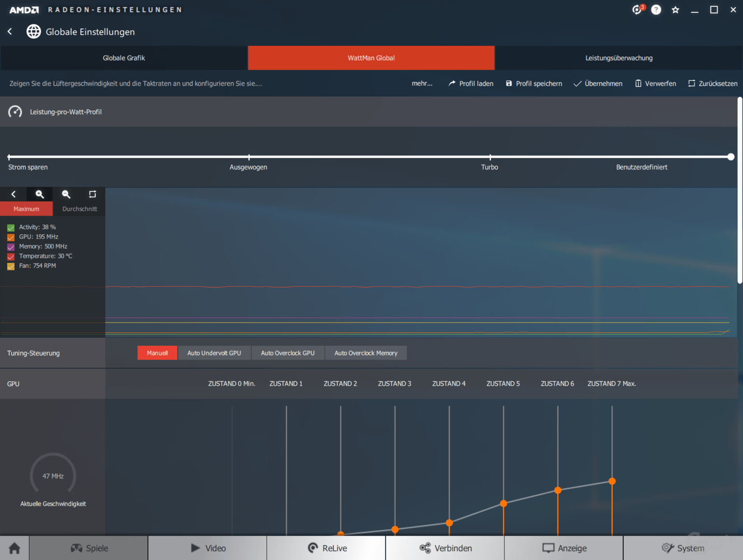The height and width of the screenshot is (560, 743).
Task: Set profile slider to Turbo
Action: (x=490, y=157)
